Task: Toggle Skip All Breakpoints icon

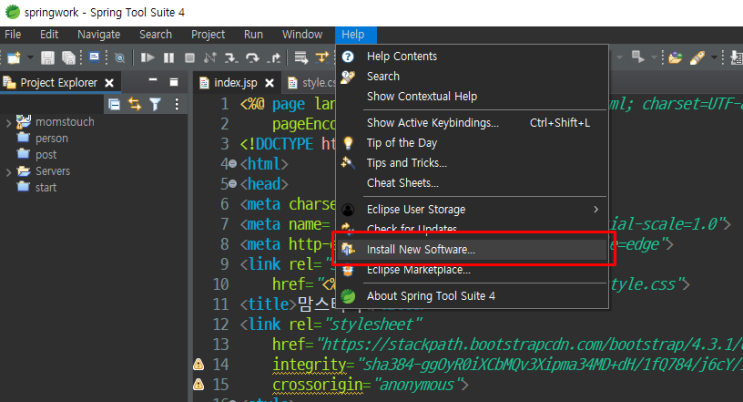Action: point(120,58)
